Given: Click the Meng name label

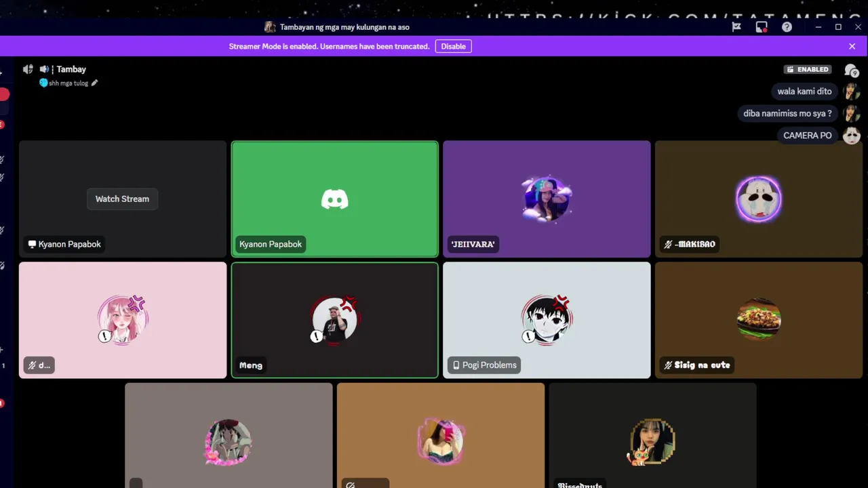Looking at the screenshot, I should [x=251, y=365].
